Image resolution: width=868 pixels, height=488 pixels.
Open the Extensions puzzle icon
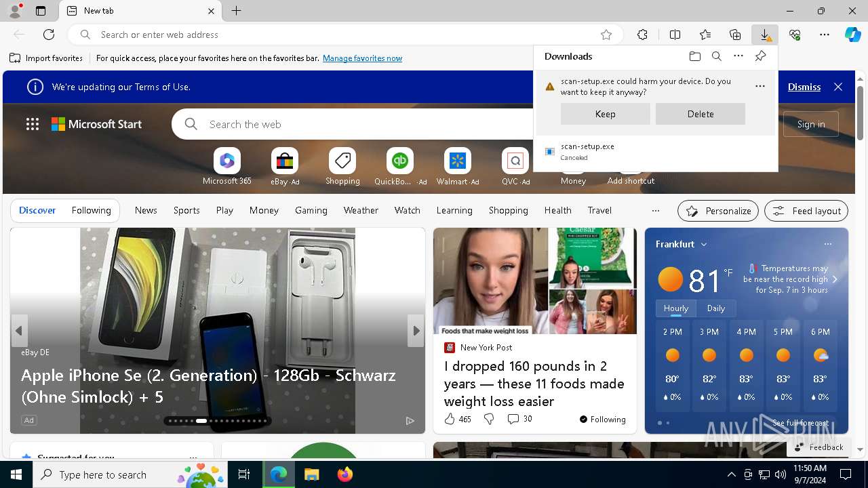642,35
